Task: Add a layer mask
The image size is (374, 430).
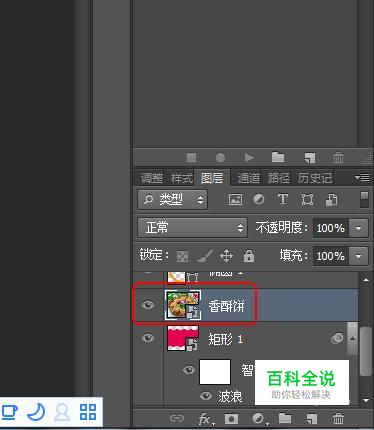Action: tap(232, 418)
